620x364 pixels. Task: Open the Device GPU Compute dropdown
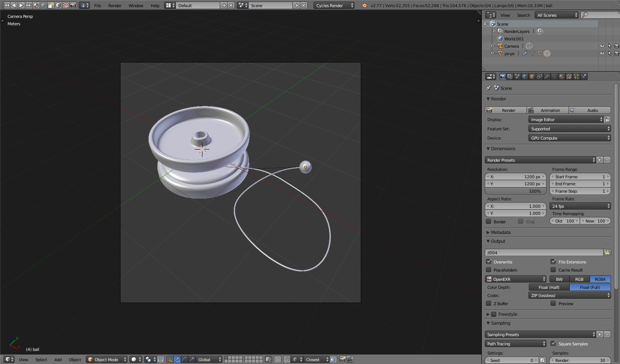(569, 138)
